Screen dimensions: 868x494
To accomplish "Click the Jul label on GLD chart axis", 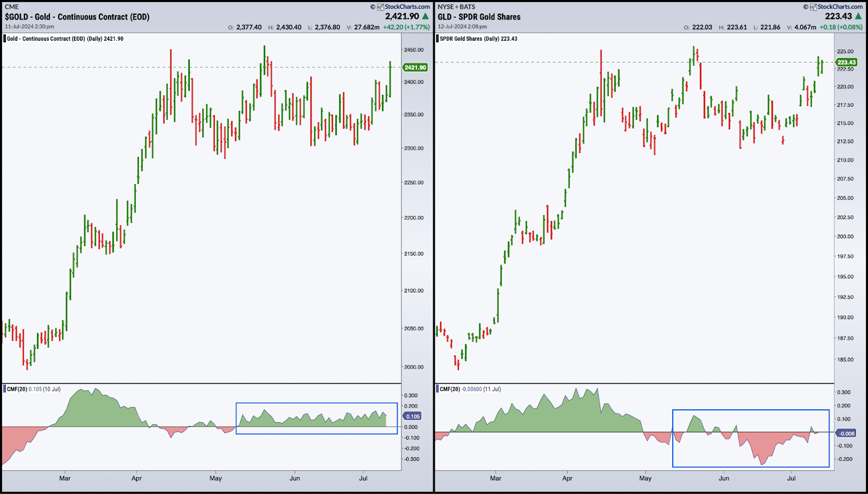I will (x=792, y=478).
